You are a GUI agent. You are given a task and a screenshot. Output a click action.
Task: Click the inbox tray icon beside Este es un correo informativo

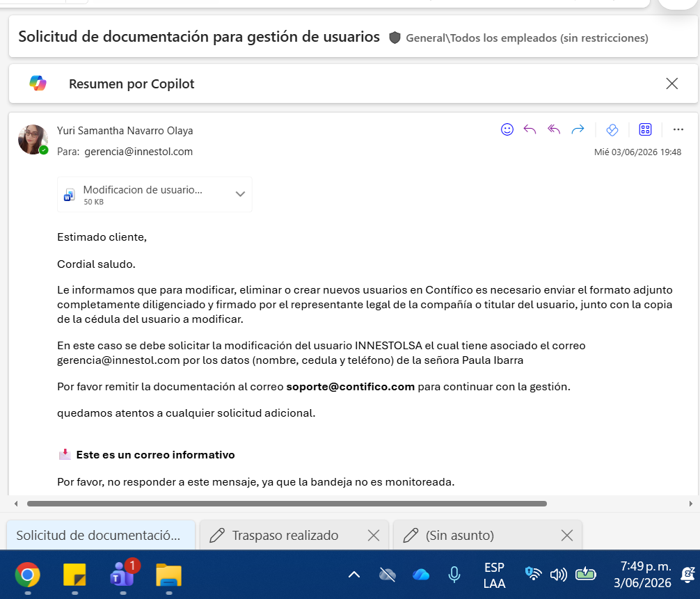click(65, 454)
